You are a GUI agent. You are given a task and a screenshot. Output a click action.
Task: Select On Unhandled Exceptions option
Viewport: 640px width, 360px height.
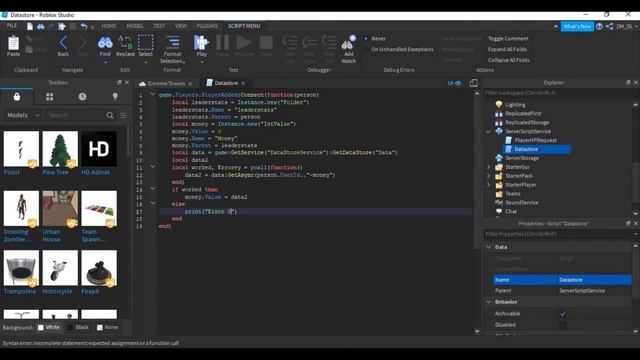(x=398, y=49)
